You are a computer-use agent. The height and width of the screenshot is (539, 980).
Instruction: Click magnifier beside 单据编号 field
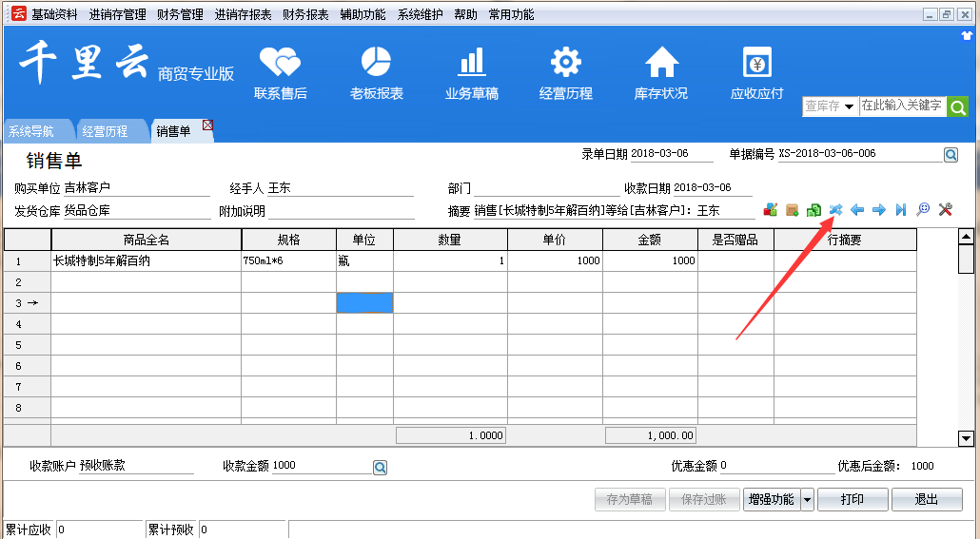(951, 155)
